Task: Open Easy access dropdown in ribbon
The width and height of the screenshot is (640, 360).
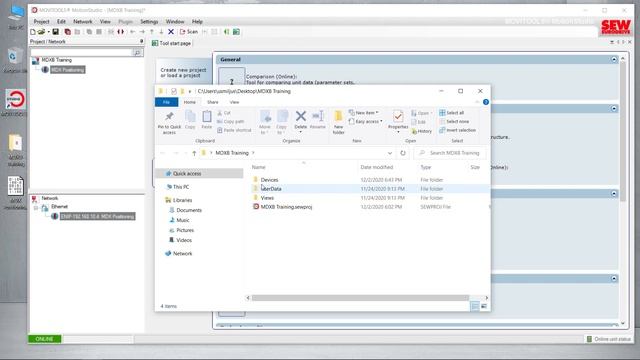Action: coord(366,122)
